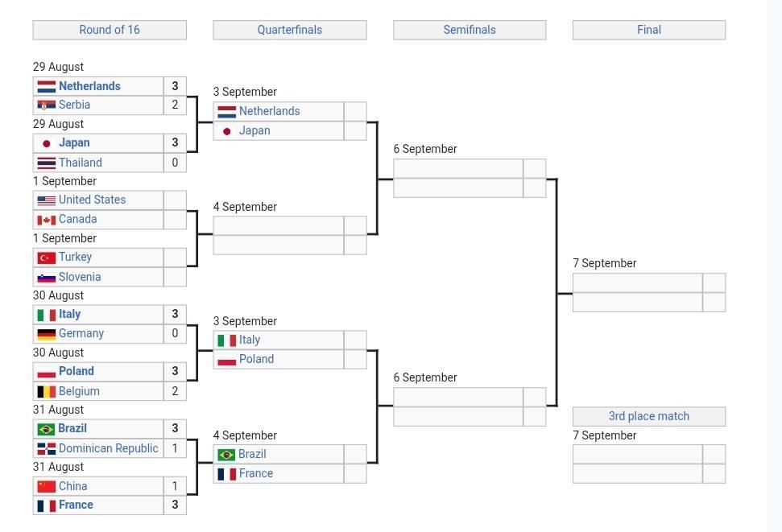Image resolution: width=782 pixels, height=532 pixels.
Task: Open bold France link in Round of 16
Action: (x=76, y=505)
